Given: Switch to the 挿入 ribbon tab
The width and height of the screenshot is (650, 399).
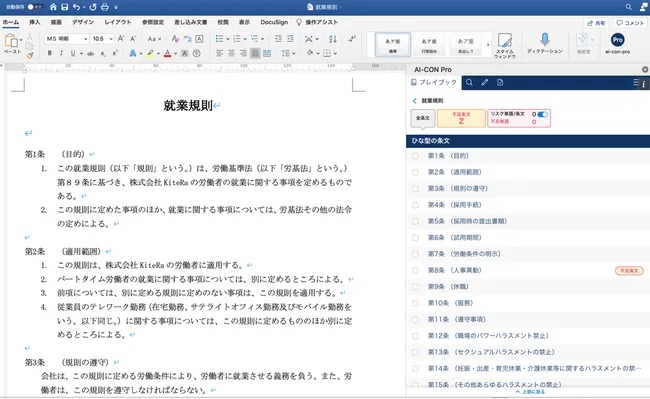Looking at the screenshot, I should click(x=34, y=22).
